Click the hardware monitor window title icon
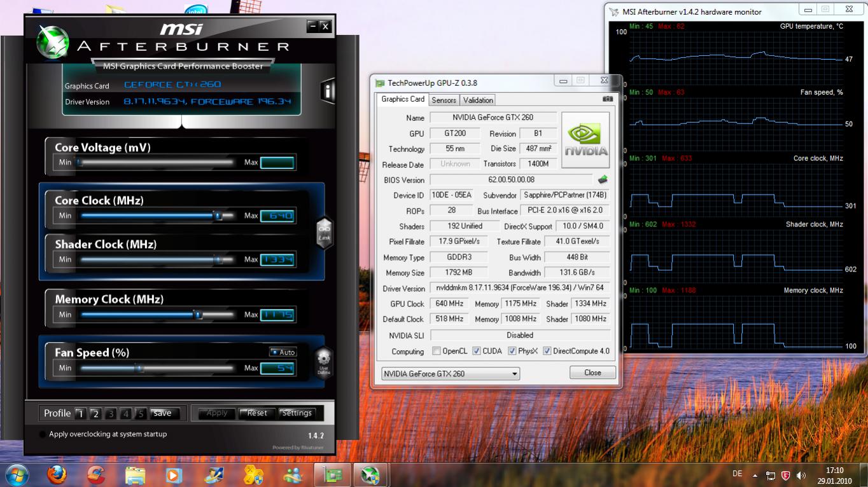Screen dimensions: 868x487 point(614,11)
